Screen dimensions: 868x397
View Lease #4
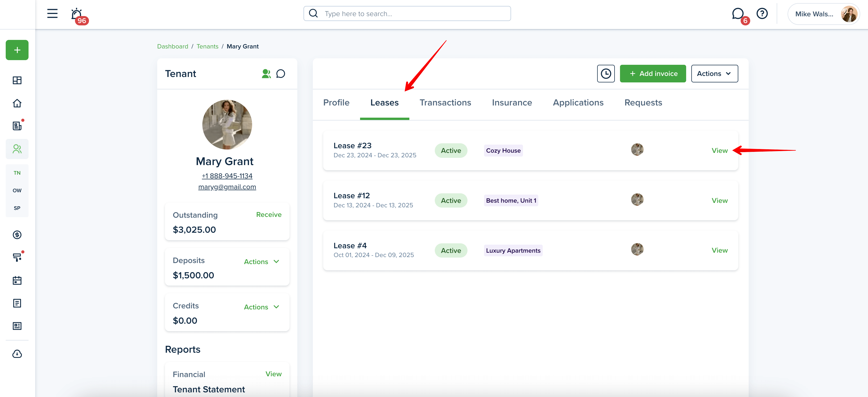(719, 250)
